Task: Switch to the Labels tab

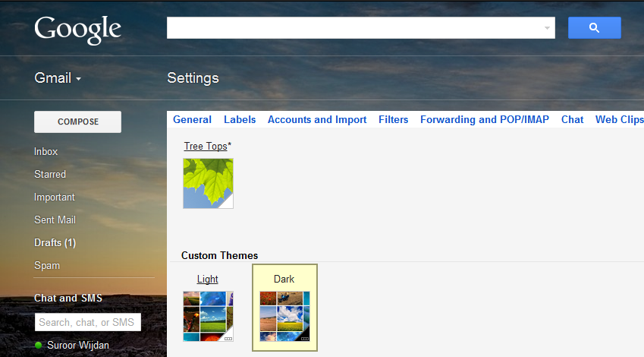Action: tap(240, 120)
